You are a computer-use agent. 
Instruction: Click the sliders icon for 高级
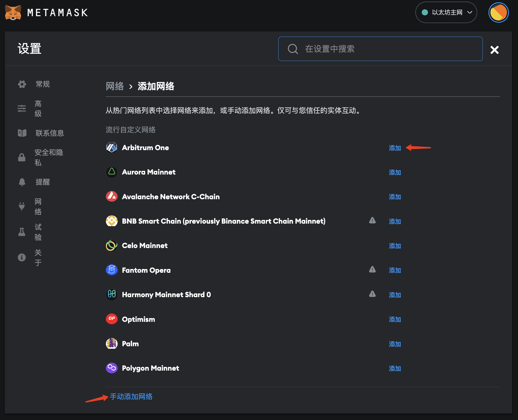pyautogui.click(x=22, y=108)
